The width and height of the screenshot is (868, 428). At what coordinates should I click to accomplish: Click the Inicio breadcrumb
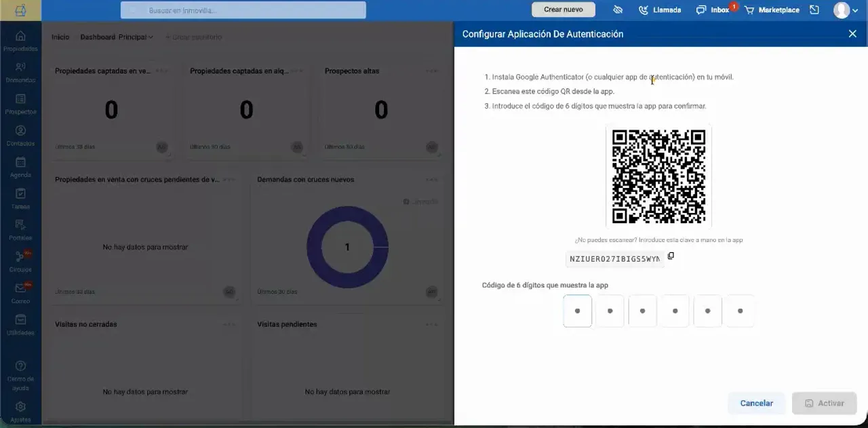tap(60, 37)
